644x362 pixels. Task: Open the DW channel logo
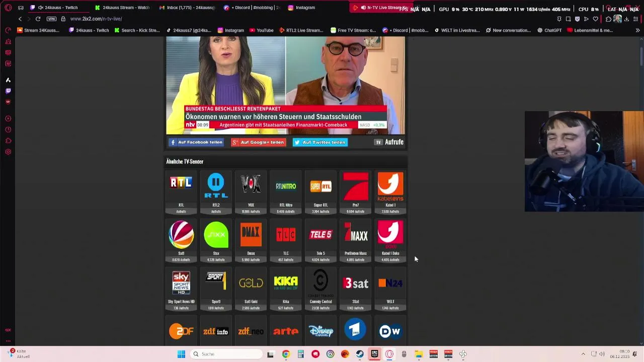(390, 331)
